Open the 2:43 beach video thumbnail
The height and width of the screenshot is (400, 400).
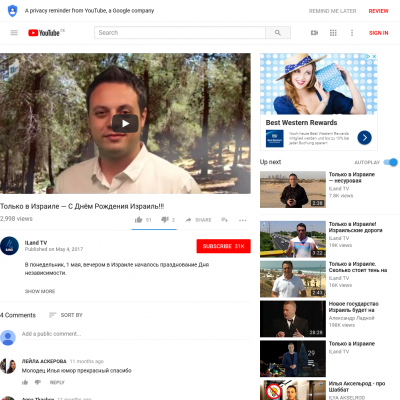pos(293,279)
